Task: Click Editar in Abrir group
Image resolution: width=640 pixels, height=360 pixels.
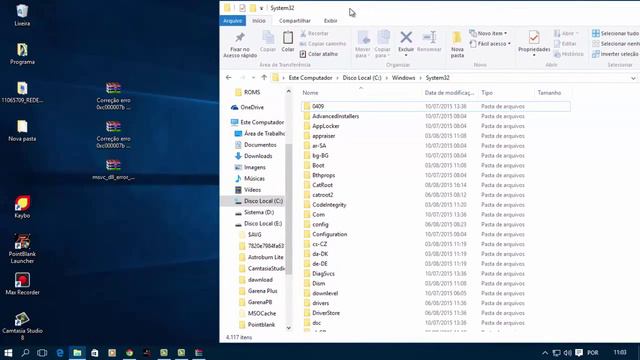Action: (565, 44)
